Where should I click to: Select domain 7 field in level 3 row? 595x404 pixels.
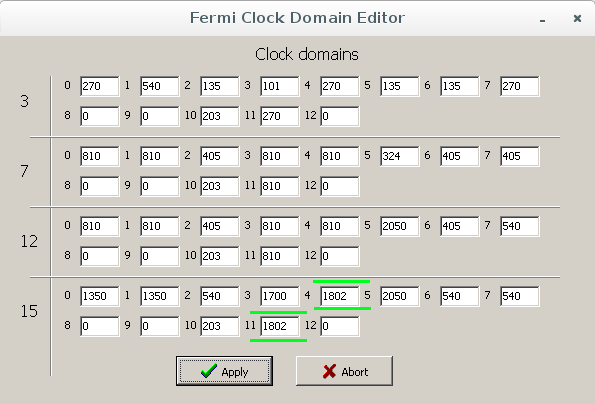pos(519,86)
